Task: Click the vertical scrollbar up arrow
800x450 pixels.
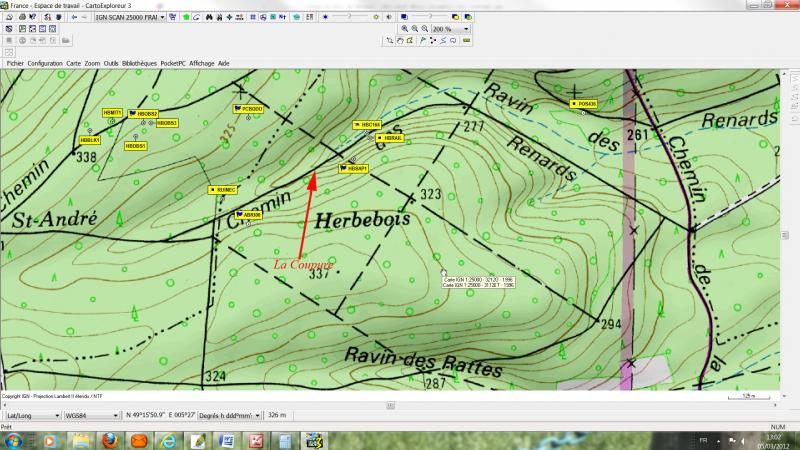Action: pyautogui.click(x=784, y=74)
